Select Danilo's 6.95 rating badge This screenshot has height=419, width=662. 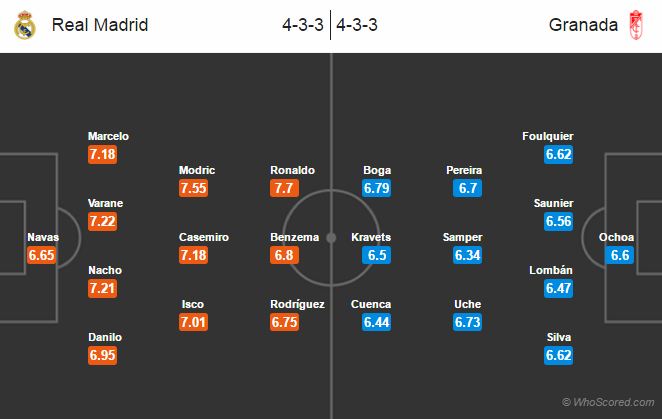[x=102, y=355]
